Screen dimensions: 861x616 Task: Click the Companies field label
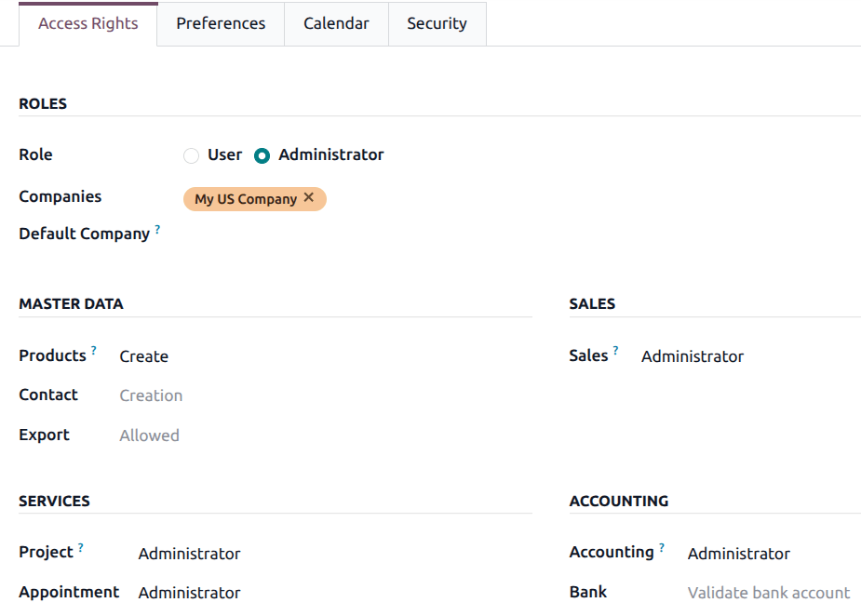[61, 196]
